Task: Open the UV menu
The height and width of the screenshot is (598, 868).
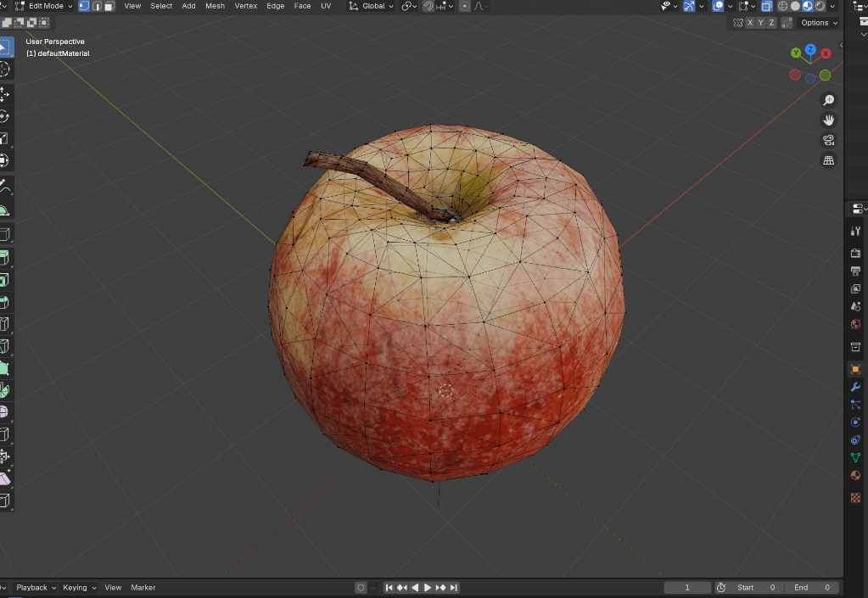Action: pos(325,6)
